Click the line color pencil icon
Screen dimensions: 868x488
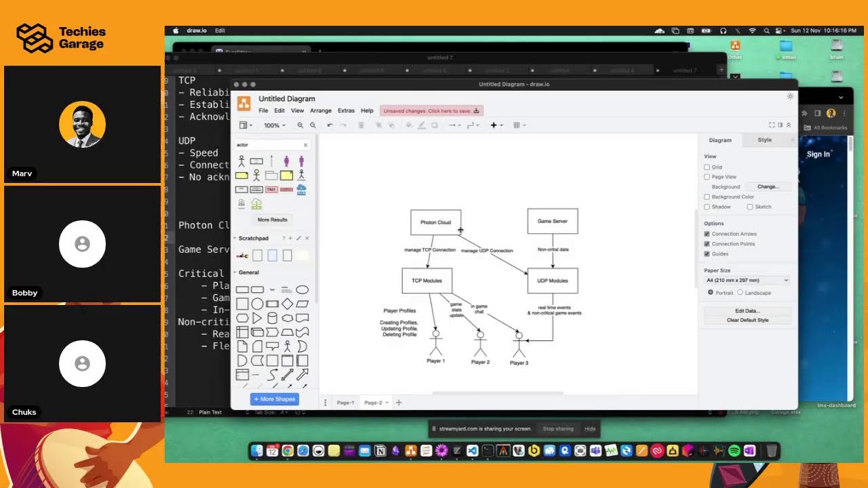tap(421, 125)
